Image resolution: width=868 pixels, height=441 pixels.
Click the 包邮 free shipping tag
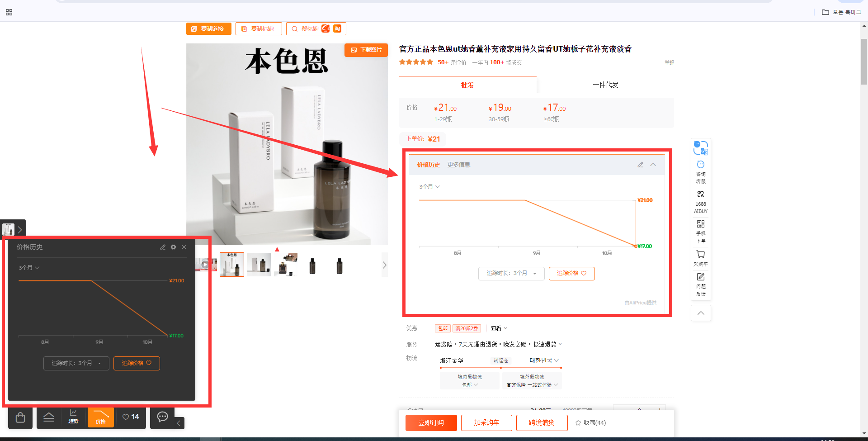pos(443,328)
